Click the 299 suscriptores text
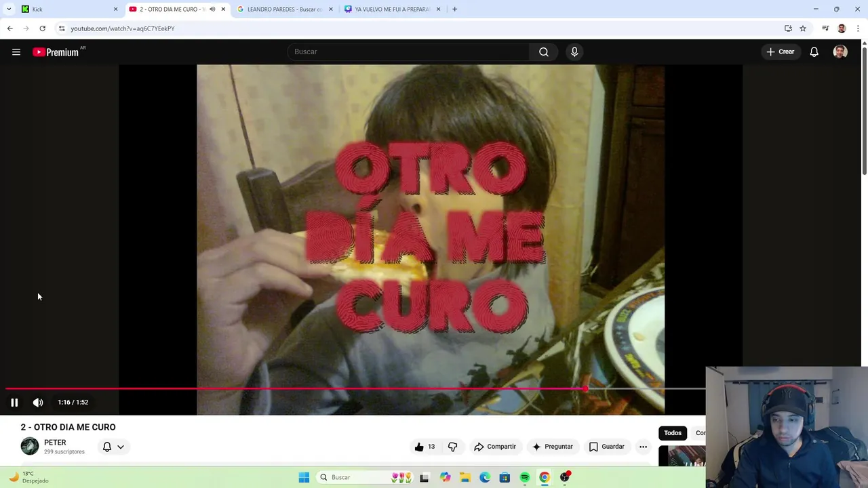868x488 pixels. [x=64, y=451]
